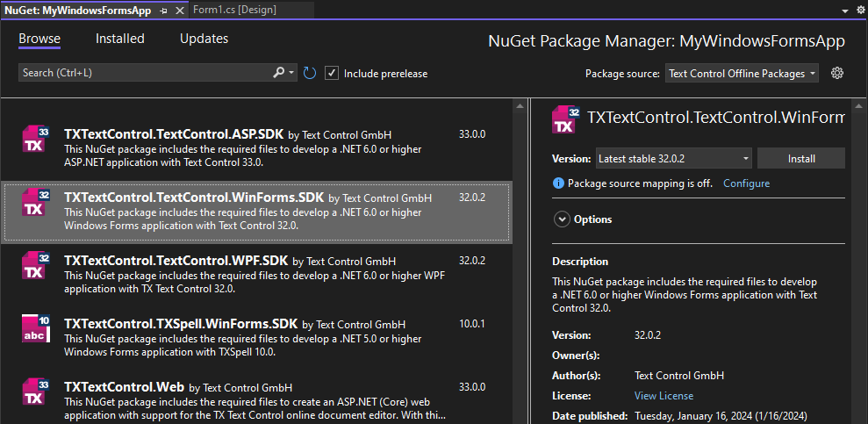
Task: Select TXTextControl.TextControl.WinForms.SDK package row title
Action: (x=194, y=197)
